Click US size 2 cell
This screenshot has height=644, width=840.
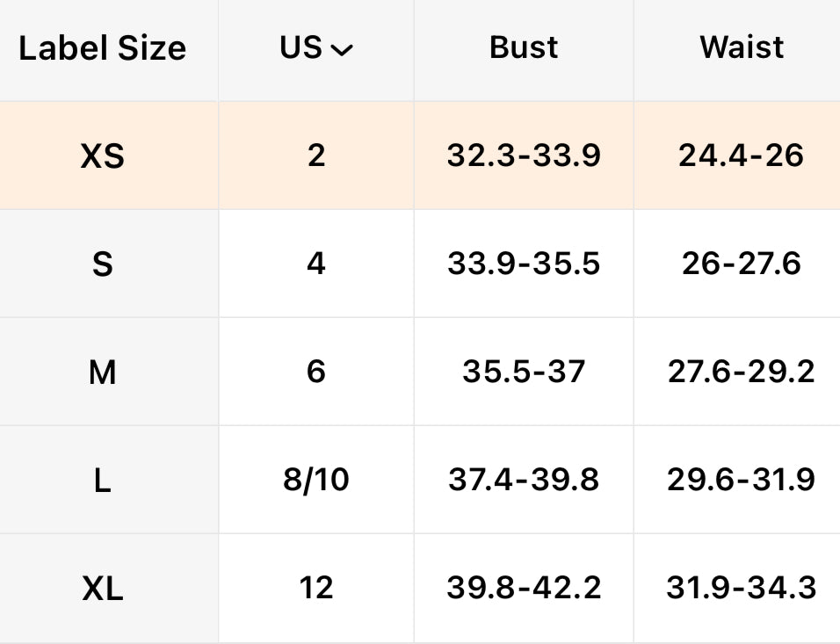pyautogui.click(x=316, y=156)
